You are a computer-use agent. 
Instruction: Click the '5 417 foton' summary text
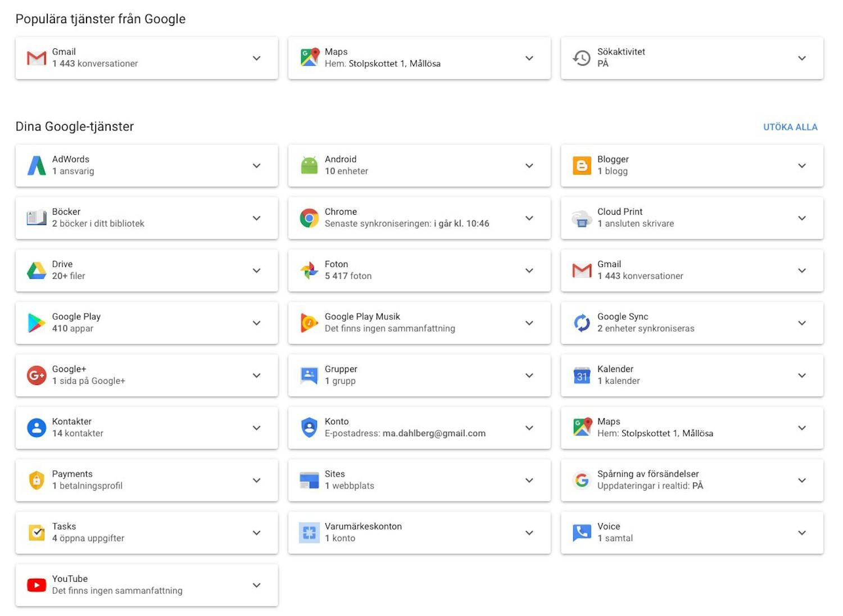tap(348, 276)
